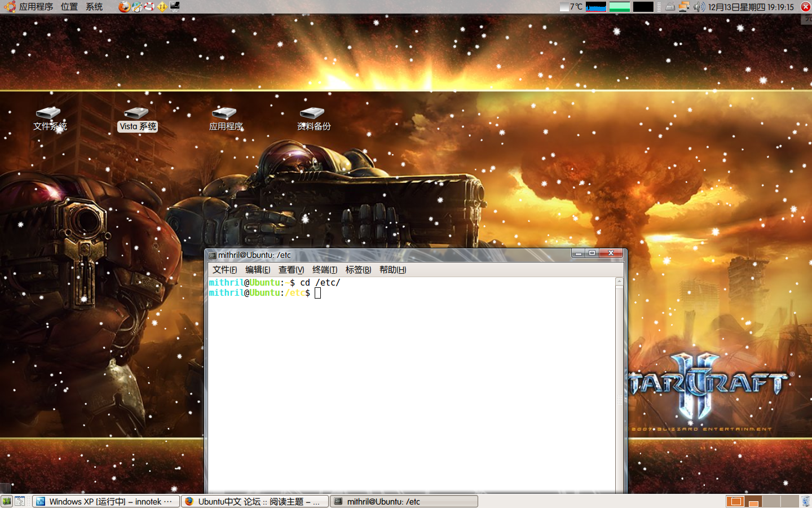Screen dimensions: 812x508
Task: Open the terminal 终端(T) menu
Action: 325,270
